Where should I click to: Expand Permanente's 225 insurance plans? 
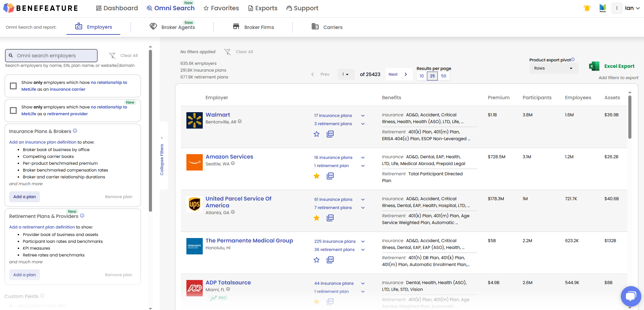[x=363, y=241]
